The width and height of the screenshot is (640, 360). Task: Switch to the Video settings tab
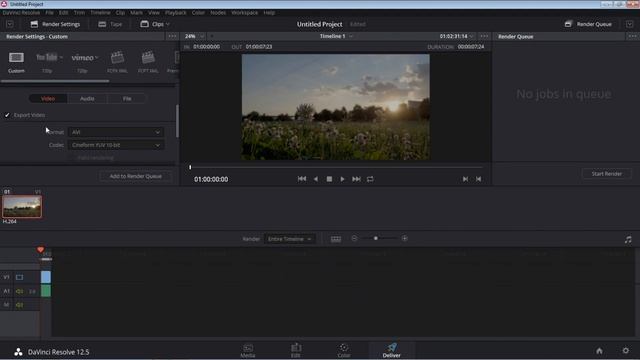pyautogui.click(x=48, y=98)
